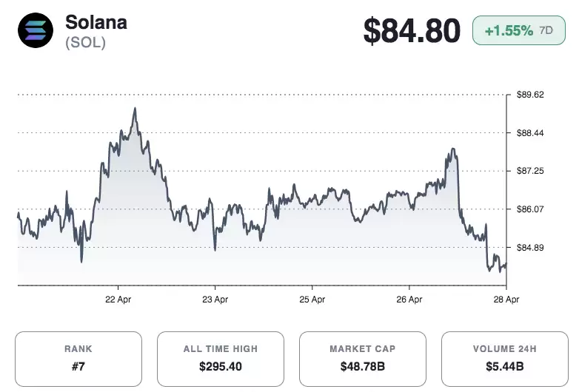The image size is (579, 392).
Task: Click the $84.89 price axis label
Action: click(529, 247)
